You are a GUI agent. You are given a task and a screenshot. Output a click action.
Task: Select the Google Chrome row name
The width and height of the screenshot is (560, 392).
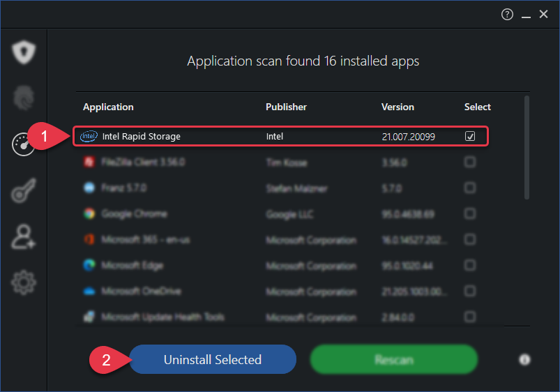click(134, 213)
